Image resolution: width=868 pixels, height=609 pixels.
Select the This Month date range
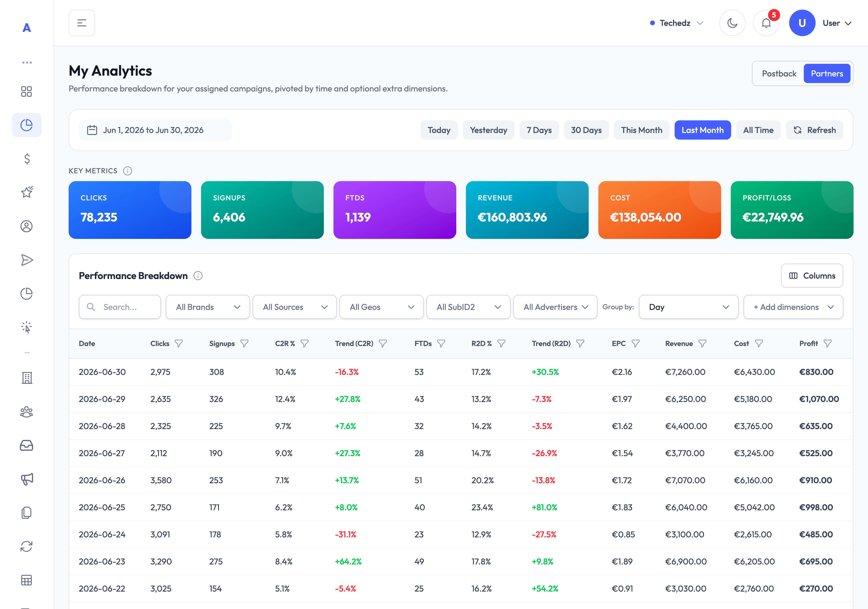coord(641,130)
